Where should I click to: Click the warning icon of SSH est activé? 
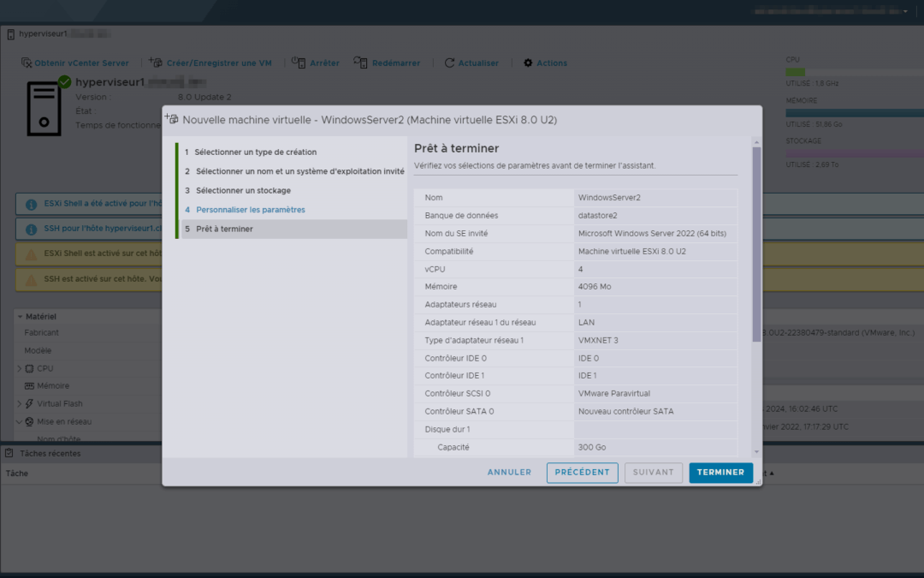click(32, 279)
